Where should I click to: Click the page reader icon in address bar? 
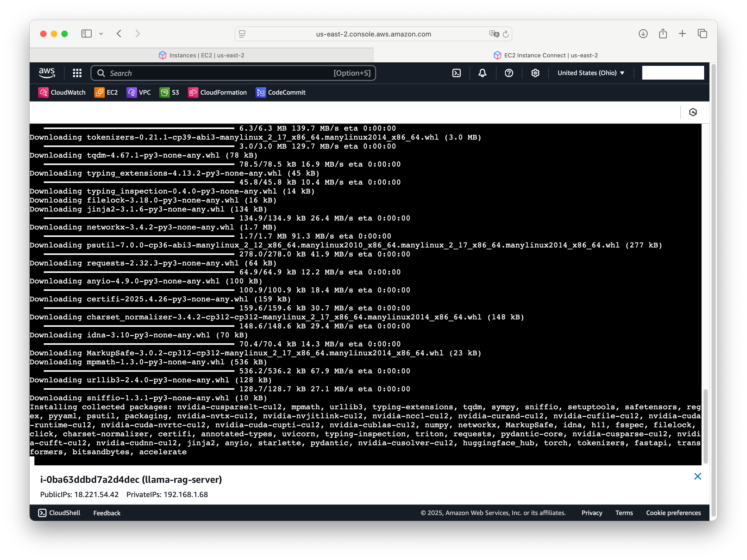pyautogui.click(x=242, y=34)
